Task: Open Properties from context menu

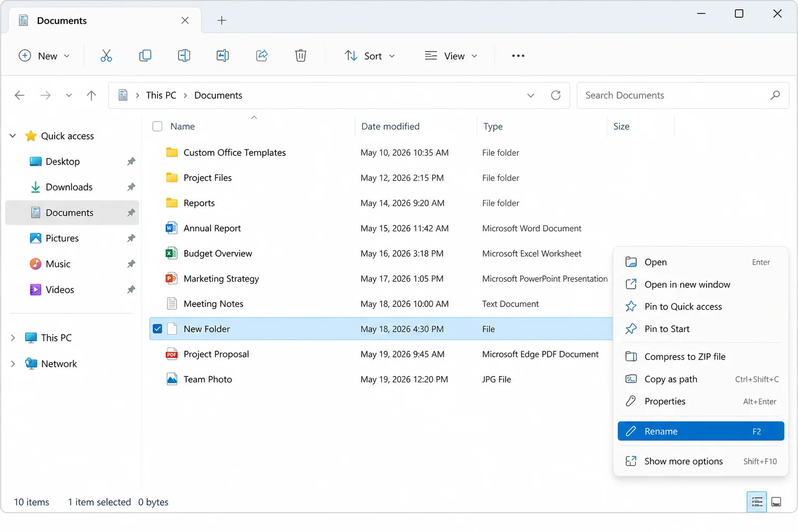Action: pyautogui.click(x=701, y=401)
